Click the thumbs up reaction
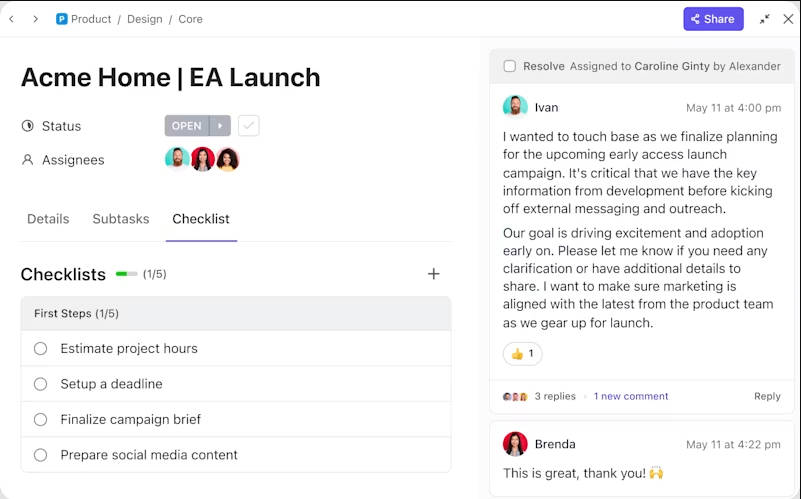 point(522,353)
